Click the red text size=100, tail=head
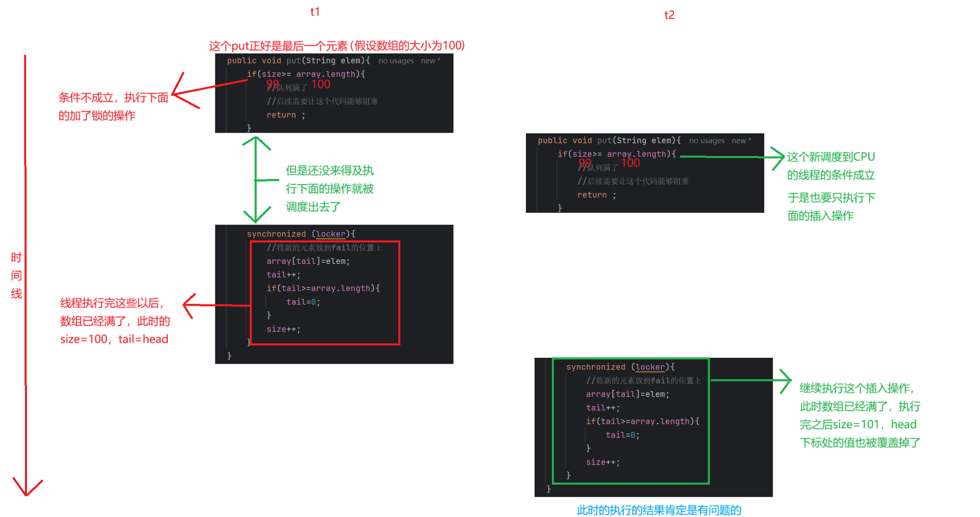This screenshot has width=980, height=517. pyautogui.click(x=114, y=339)
